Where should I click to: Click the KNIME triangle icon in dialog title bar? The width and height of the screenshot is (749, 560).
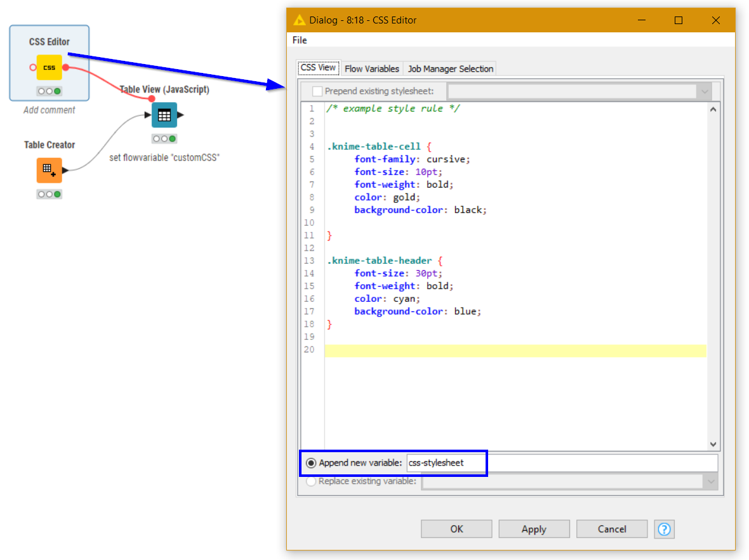pyautogui.click(x=300, y=20)
